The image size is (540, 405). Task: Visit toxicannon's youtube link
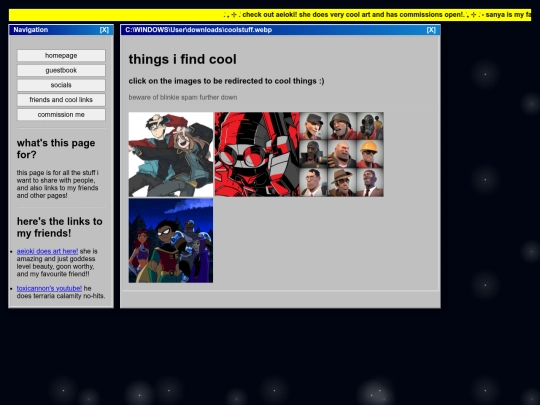[49, 289]
